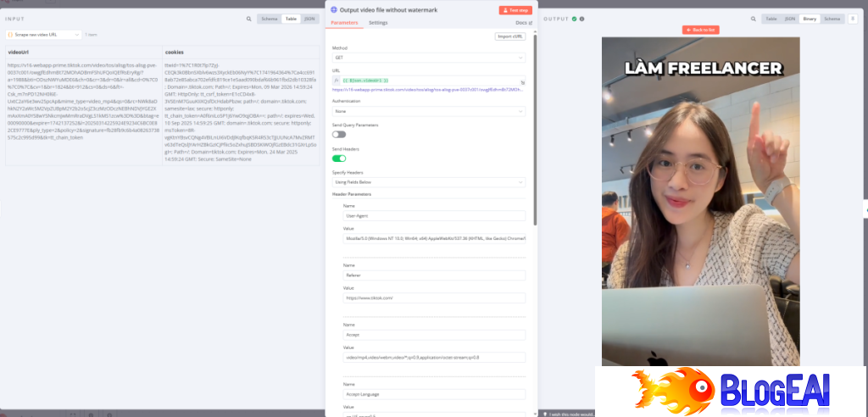
Task: Click the search icon in the Input panel
Action: point(248,18)
